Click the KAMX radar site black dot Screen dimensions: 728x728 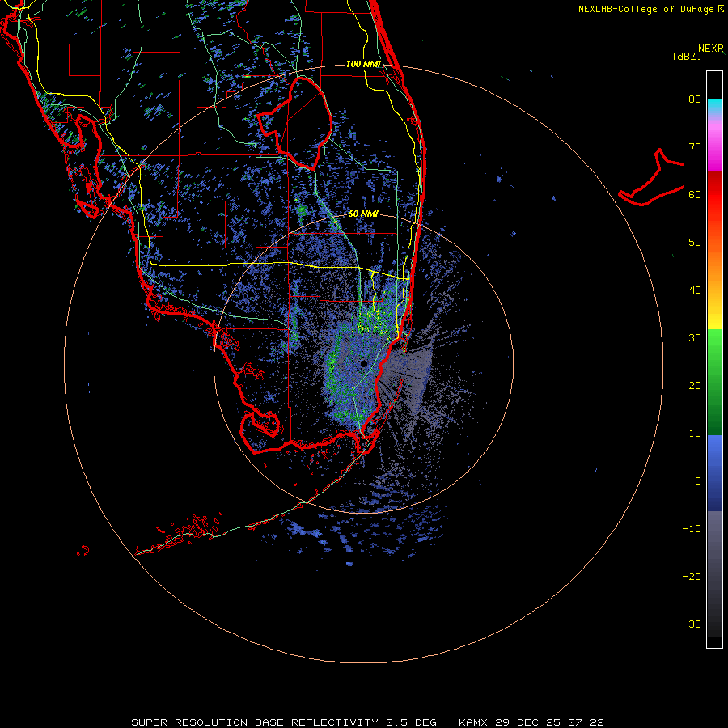363,363
